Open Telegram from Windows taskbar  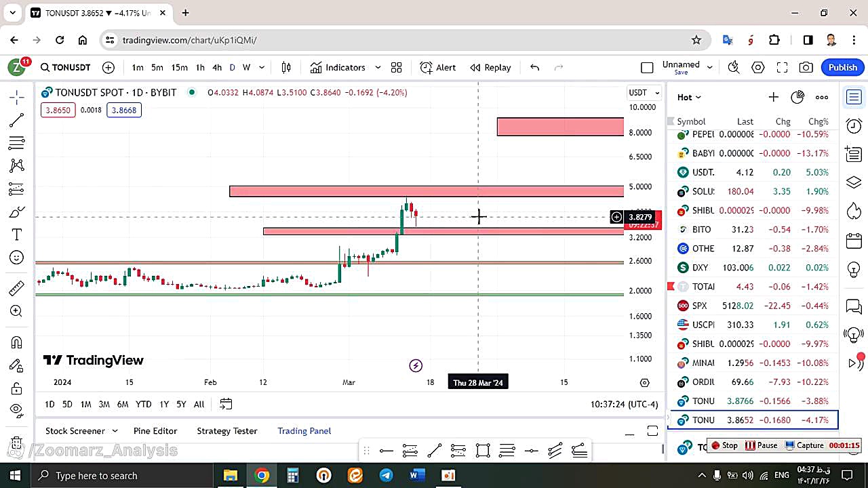pyautogui.click(x=386, y=475)
